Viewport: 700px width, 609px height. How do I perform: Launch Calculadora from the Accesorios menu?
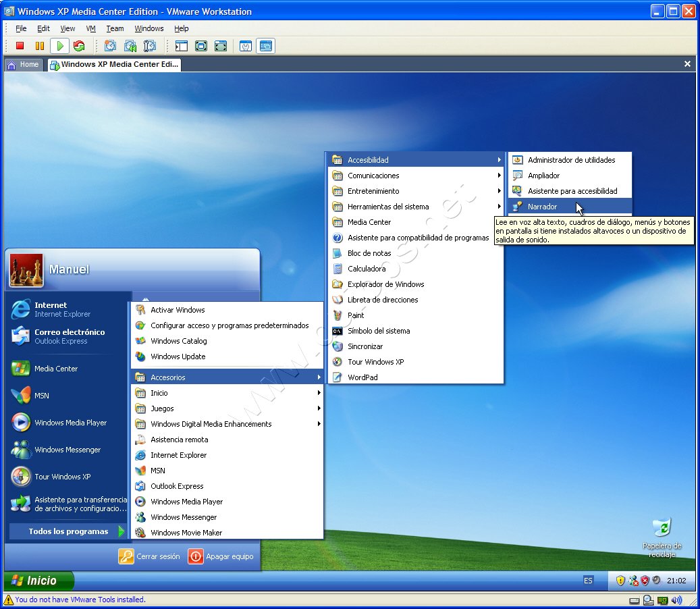point(366,269)
